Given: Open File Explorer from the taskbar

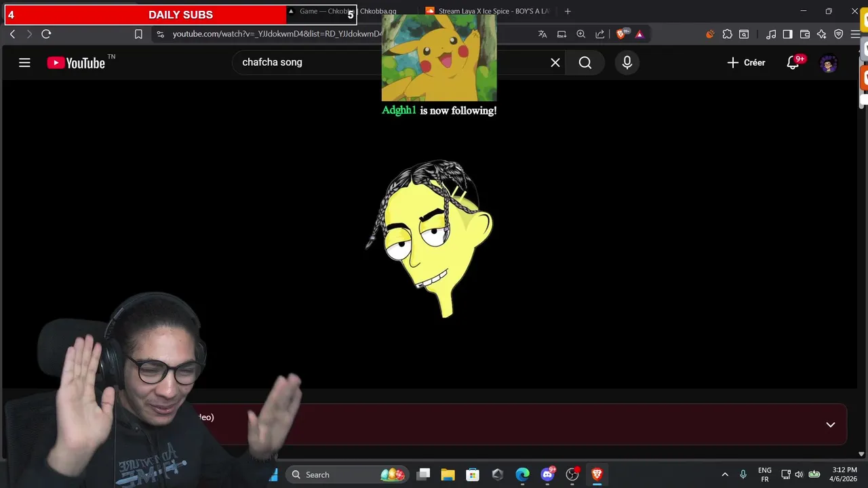Looking at the screenshot, I should (448, 474).
